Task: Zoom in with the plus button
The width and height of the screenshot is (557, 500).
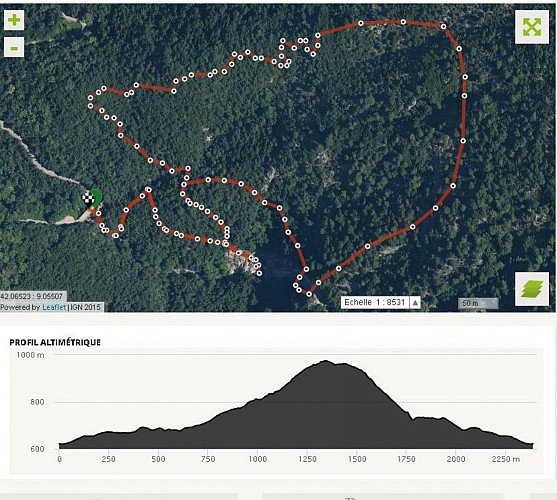Action: click(x=14, y=20)
